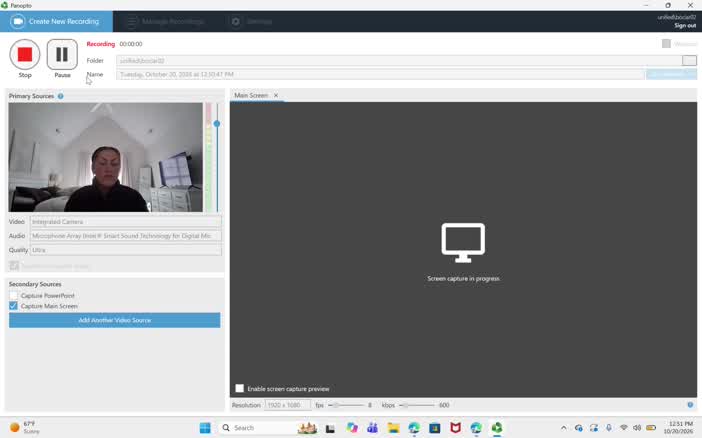Open Microsoft Teams from the taskbar
The image size is (702, 438).
click(372, 428)
